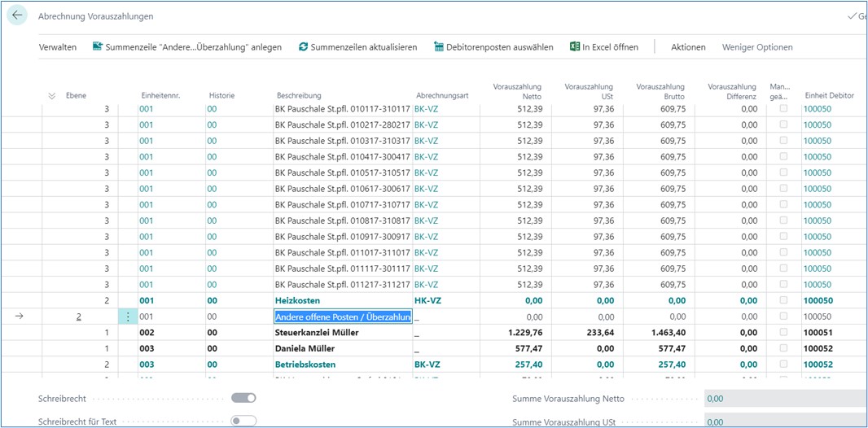
Task: Edit the Andere offene Posten description field
Action: 343,317
